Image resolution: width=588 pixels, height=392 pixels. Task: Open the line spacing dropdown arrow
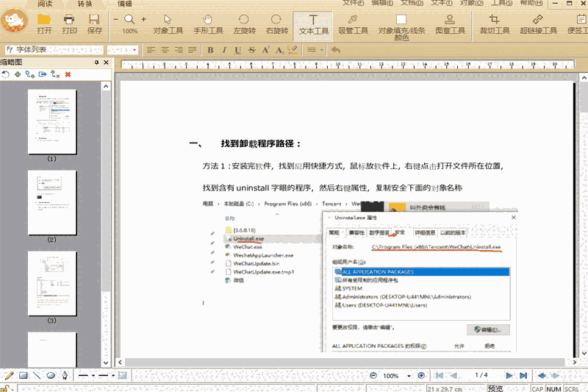coord(320,50)
